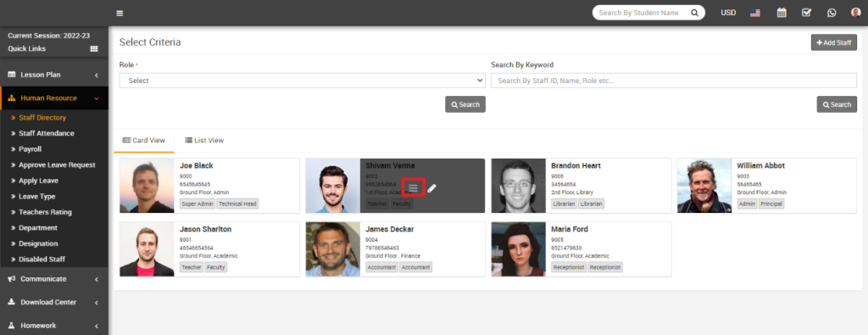Open the Role select dropdown
The width and height of the screenshot is (868, 335).
[x=303, y=81]
